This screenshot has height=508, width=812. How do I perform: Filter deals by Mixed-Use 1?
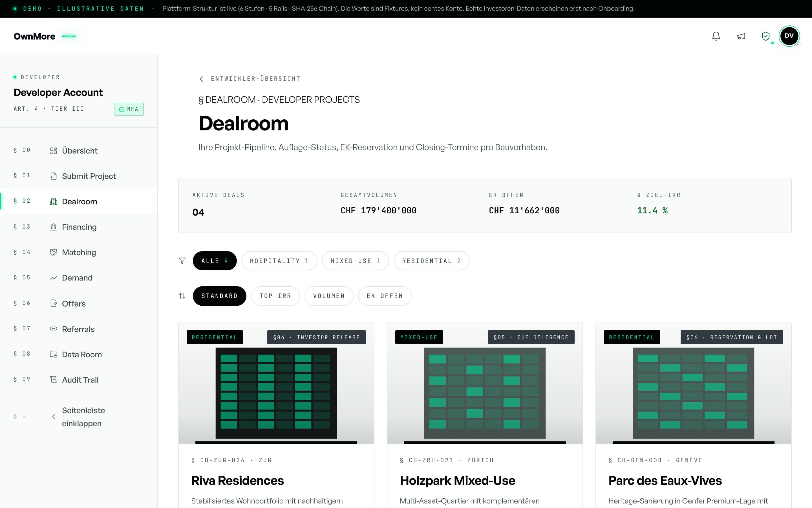355,261
